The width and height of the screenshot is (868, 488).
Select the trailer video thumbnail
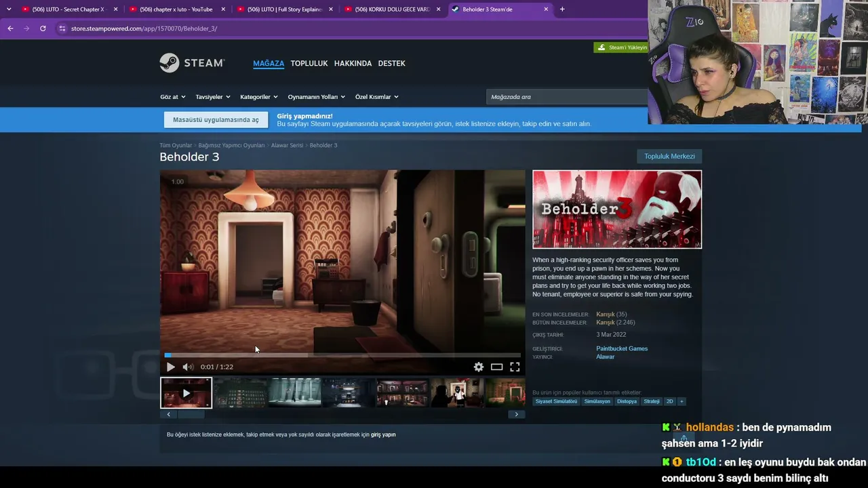tap(186, 393)
